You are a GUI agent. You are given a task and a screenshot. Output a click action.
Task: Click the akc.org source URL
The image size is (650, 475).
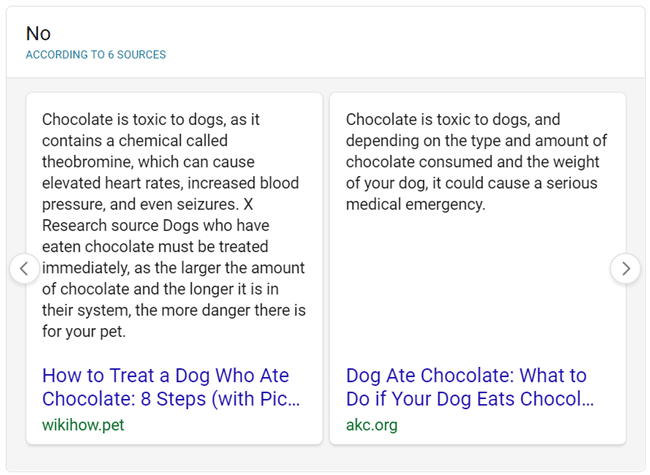371,425
